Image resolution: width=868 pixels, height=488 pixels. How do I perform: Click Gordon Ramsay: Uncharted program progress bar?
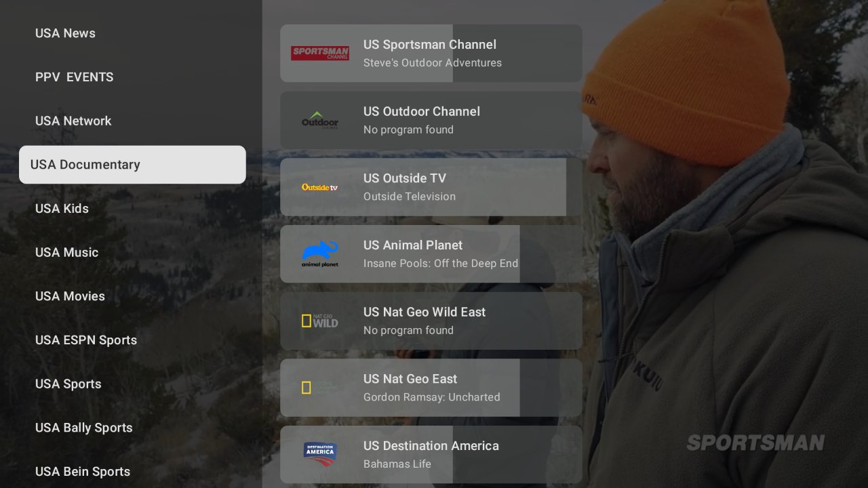pyautogui.click(x=400, y=388)
